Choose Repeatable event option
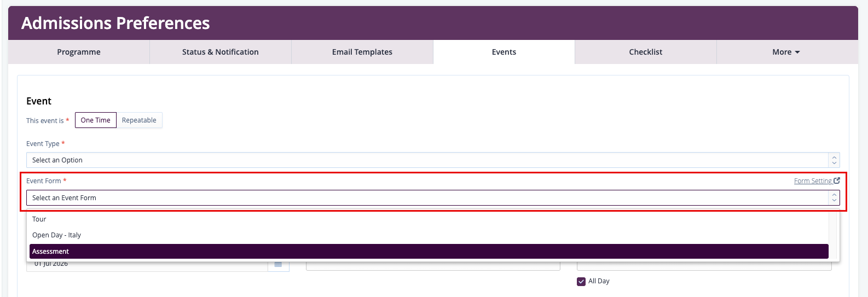Viewport: 868px width, 297px height. [x=139, y=120]
